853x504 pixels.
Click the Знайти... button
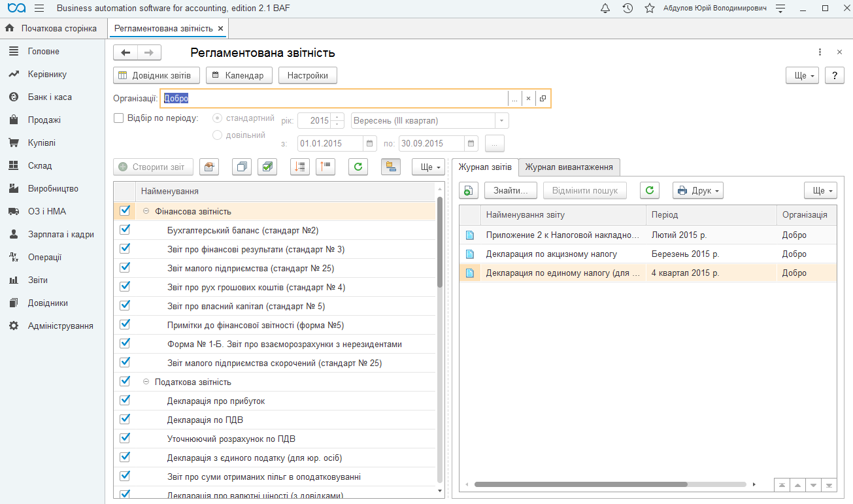[510, 190]
